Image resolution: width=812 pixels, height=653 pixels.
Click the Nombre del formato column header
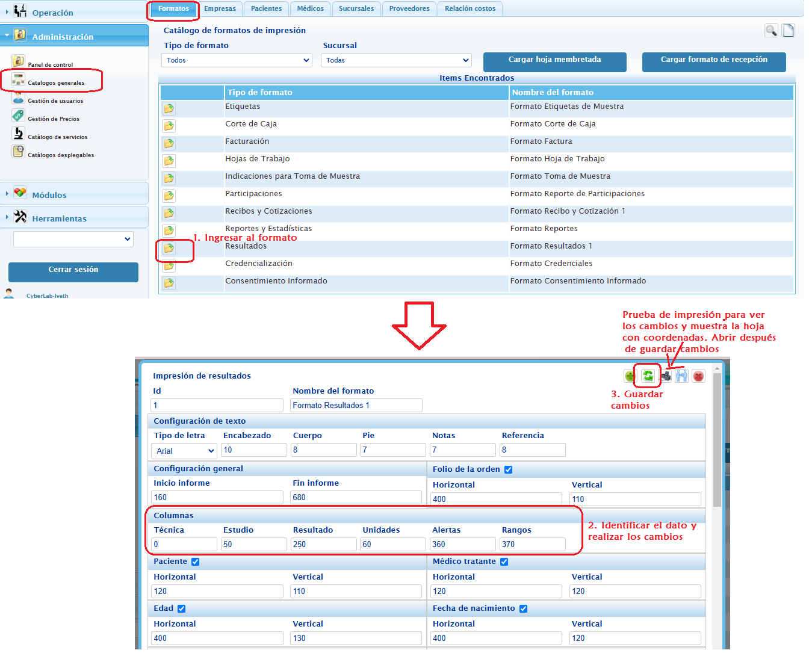(x=651, y=92)
